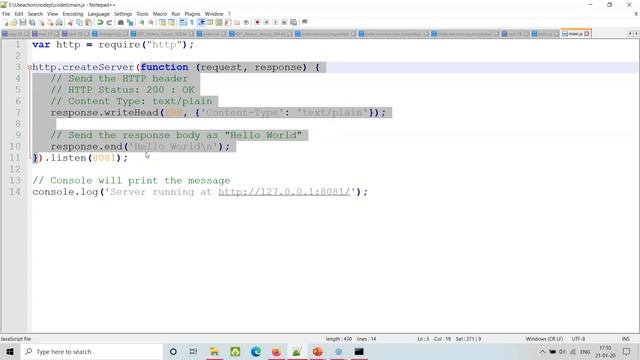
Task: Cut selection using scissors toolbar icon
Action: click(x=70, y=22)
